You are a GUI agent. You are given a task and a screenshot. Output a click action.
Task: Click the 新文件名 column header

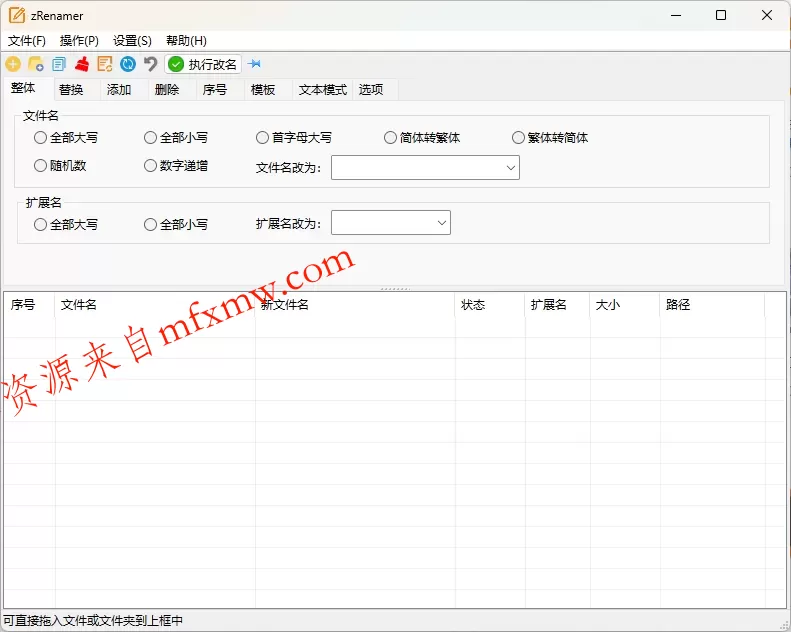(355, 305)
